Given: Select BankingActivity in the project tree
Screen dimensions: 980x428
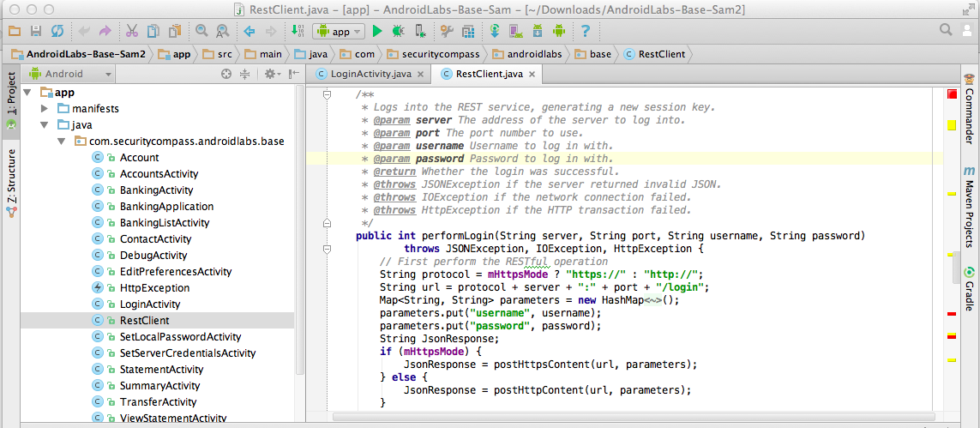Looking at the screenshot, I should click(154, 190).
